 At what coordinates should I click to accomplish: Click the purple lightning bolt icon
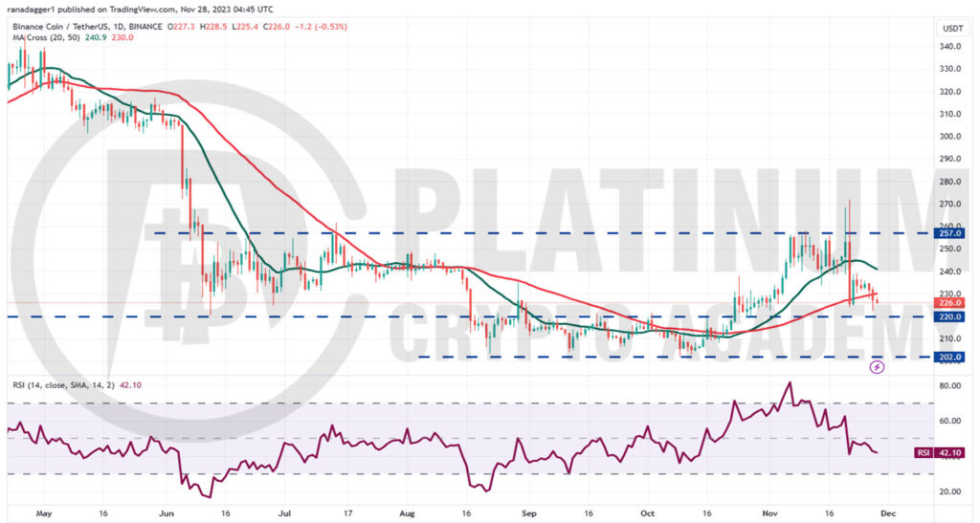(x=877, y=367)
